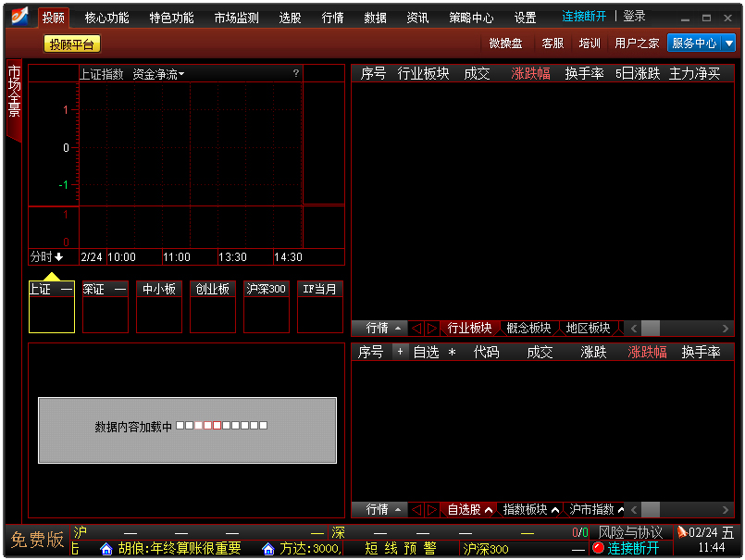The height and width of the screenshot is (560, 745).
Task: Click the application logo icon
Action: (x=19, y=17)
